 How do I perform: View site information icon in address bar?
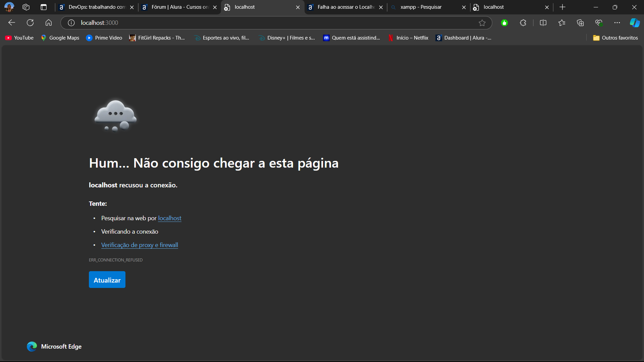(70, 23)
